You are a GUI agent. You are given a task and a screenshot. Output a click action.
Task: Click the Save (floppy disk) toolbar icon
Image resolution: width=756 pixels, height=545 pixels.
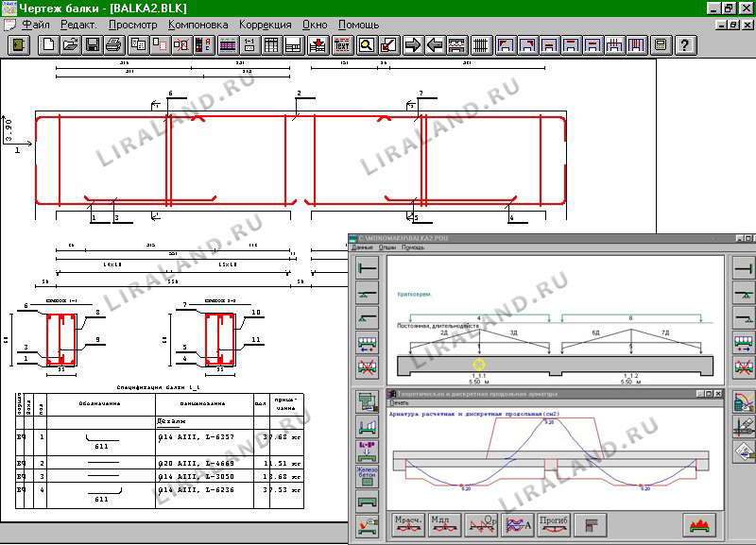[93, 44]
